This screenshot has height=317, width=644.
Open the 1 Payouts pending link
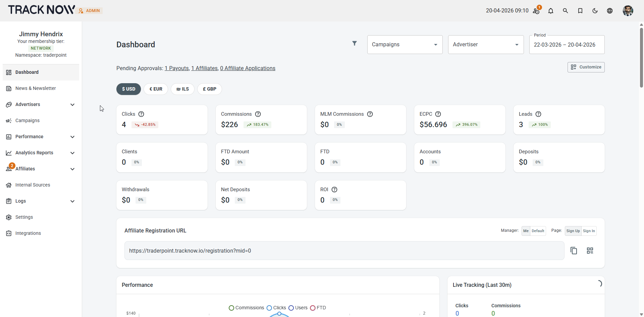click(177, 68)
